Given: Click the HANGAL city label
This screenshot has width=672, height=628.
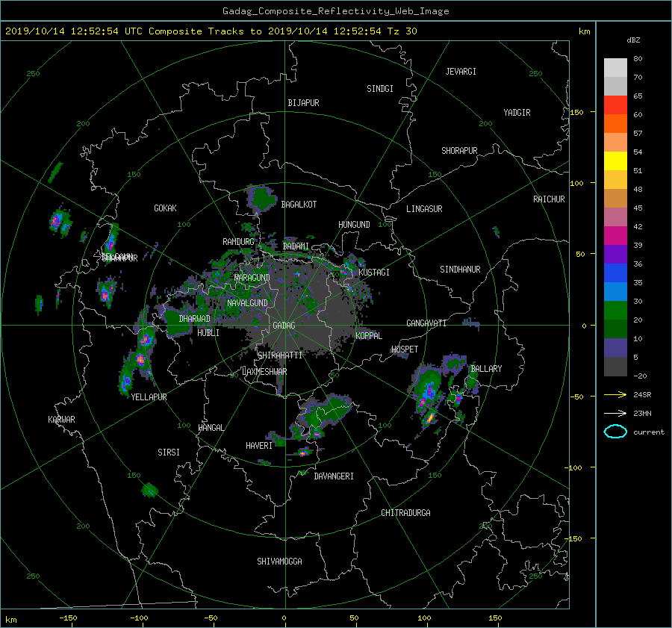Looking at the screenshot, I should point(211,428).
